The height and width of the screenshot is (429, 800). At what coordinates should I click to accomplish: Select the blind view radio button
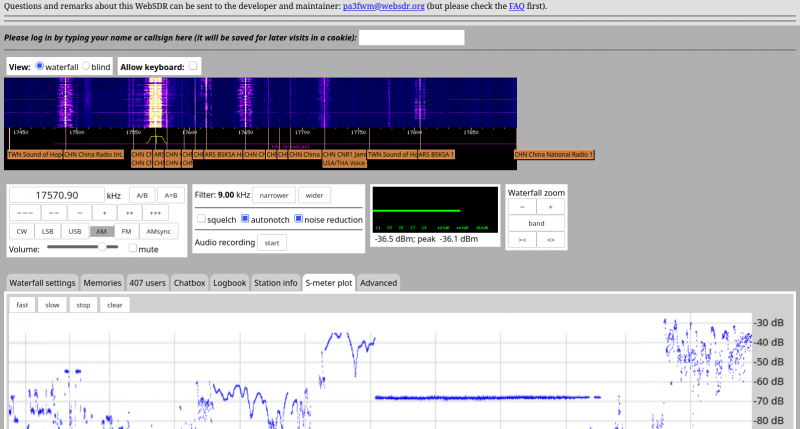pos(86,66)
